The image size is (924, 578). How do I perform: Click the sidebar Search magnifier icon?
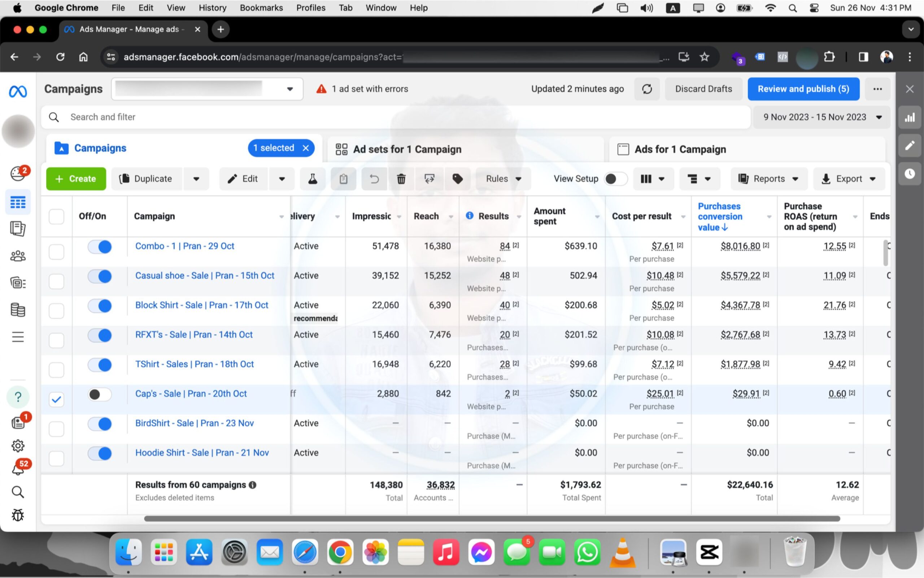pyautogui.click(x=18, y=492)
